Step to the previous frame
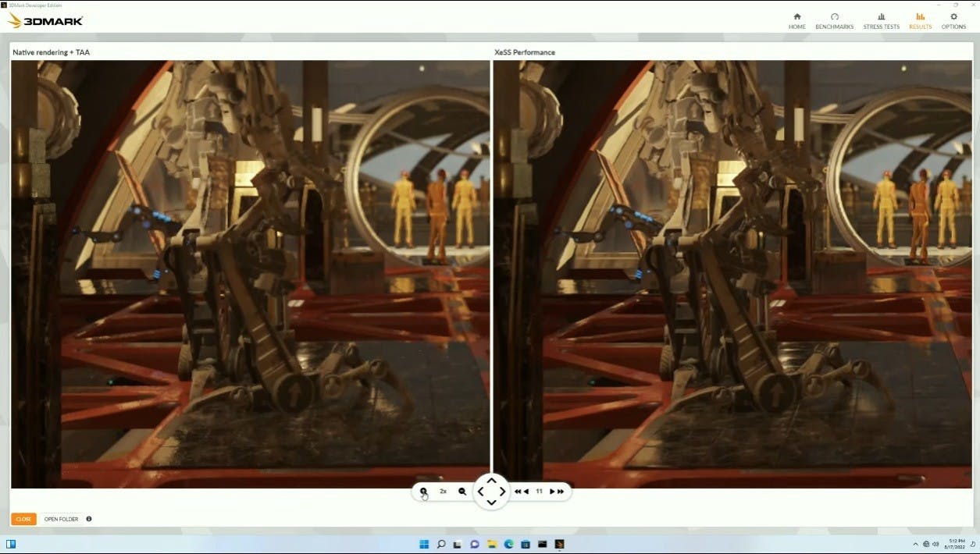 [x=526, y=492]
